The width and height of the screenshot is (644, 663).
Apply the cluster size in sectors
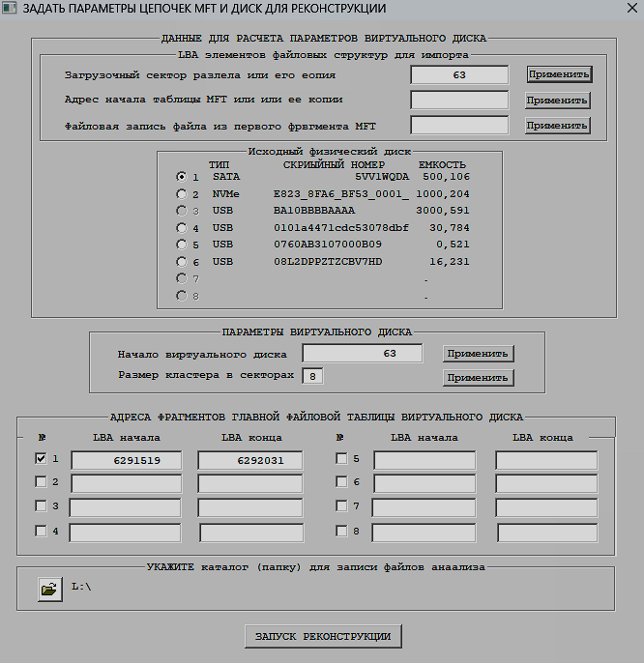tap(478, 377)
